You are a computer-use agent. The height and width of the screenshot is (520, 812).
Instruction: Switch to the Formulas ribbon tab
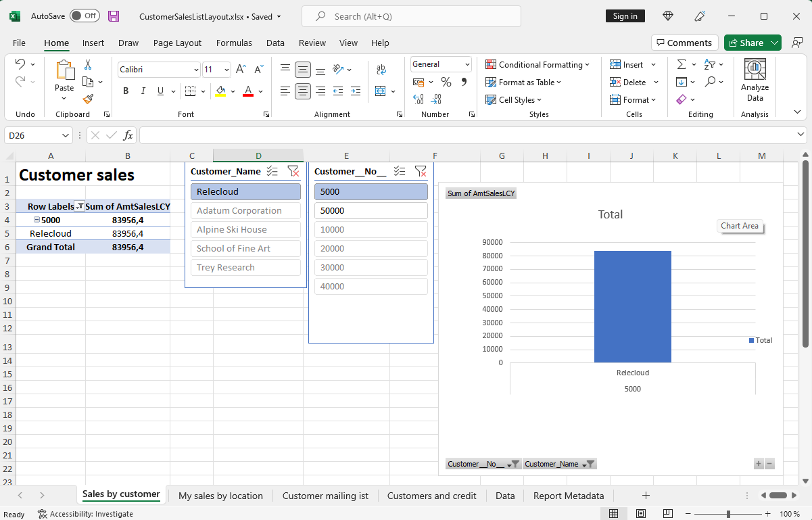click(234, 43)
